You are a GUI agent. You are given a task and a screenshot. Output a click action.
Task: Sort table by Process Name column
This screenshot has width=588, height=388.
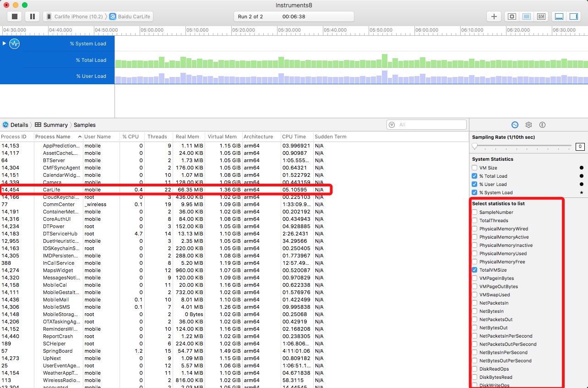tap(53, 137)
